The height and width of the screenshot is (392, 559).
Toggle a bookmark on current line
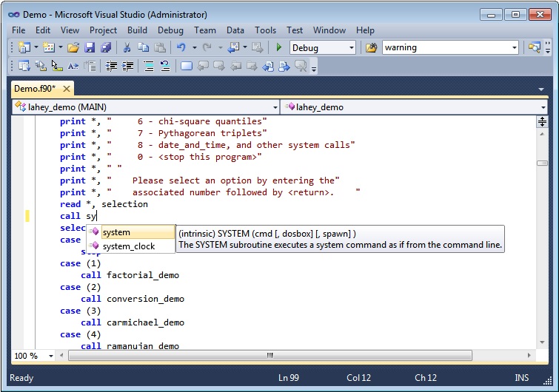[187, 67]
